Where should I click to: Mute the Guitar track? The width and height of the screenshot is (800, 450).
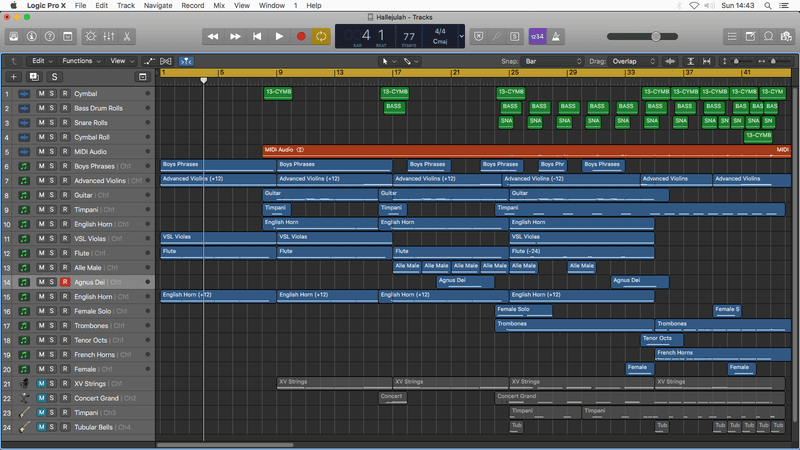click(41, 195)
